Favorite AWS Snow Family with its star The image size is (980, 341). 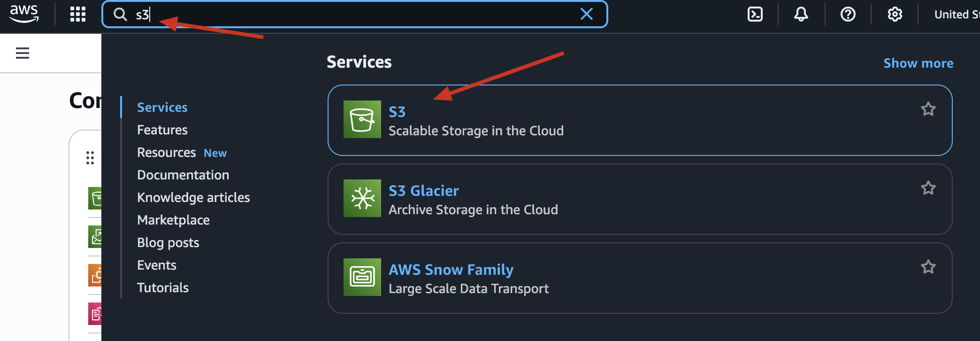[x=928, y=267]
